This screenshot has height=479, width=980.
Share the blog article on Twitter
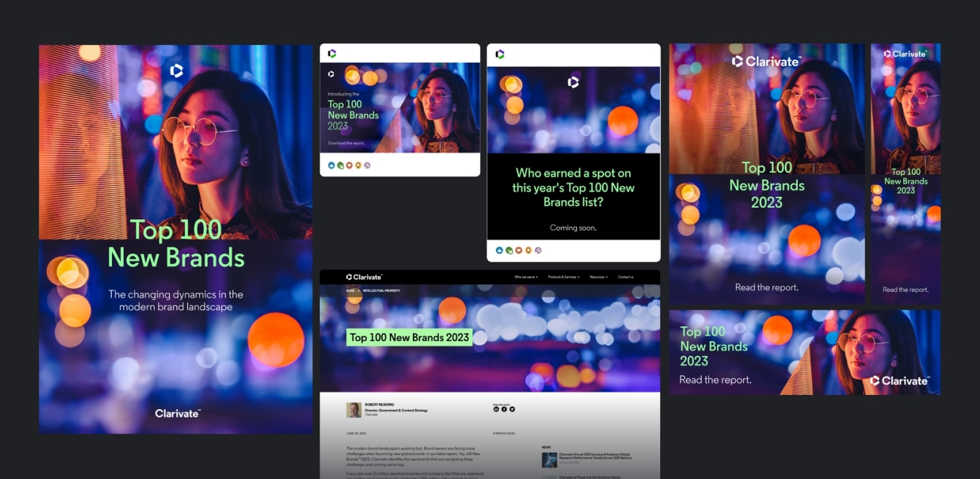512,409
